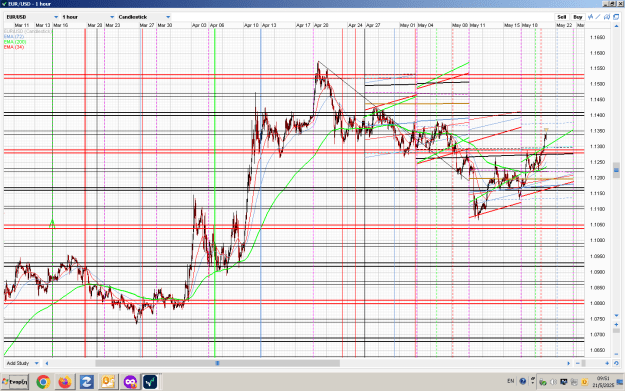Click the network monitor tray icon
The height and width of the screenshot is (391, 625).
pyautogui.click(x=564, y=382)
